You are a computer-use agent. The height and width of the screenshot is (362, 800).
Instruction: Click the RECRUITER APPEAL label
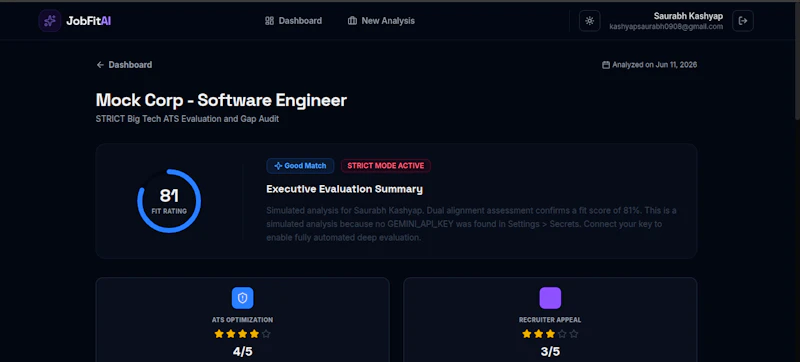click(550, 320)
